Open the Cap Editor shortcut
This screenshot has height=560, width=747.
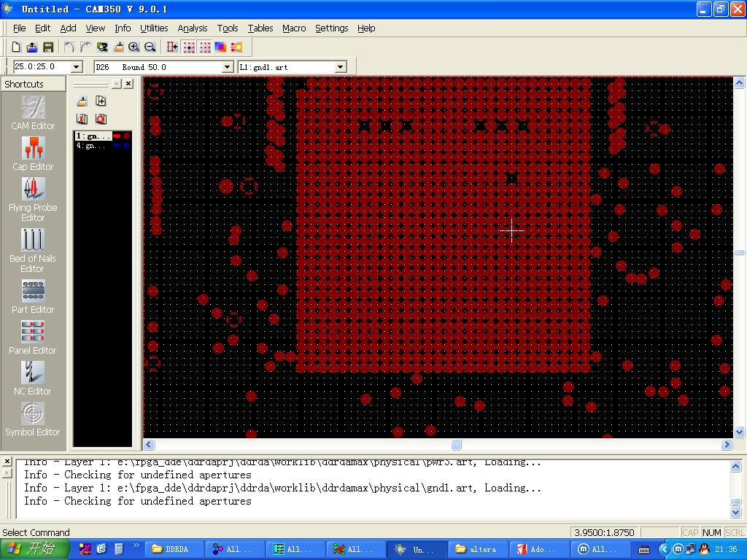point(33,153)
